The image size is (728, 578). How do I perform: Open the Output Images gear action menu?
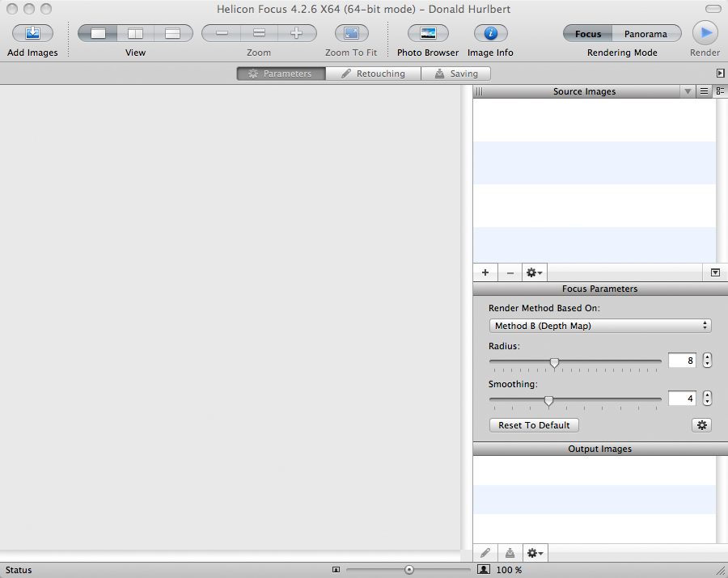click(x=535, y=553)
